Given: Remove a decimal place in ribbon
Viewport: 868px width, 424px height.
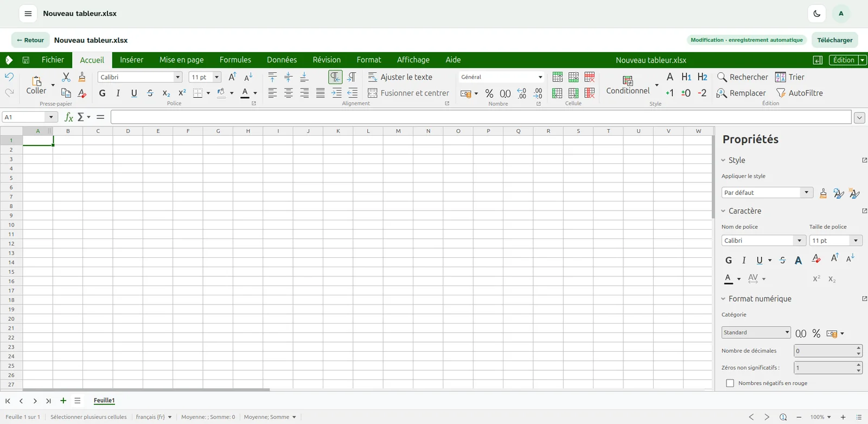Looking at the screenshot, I should (x=538, y=93).
